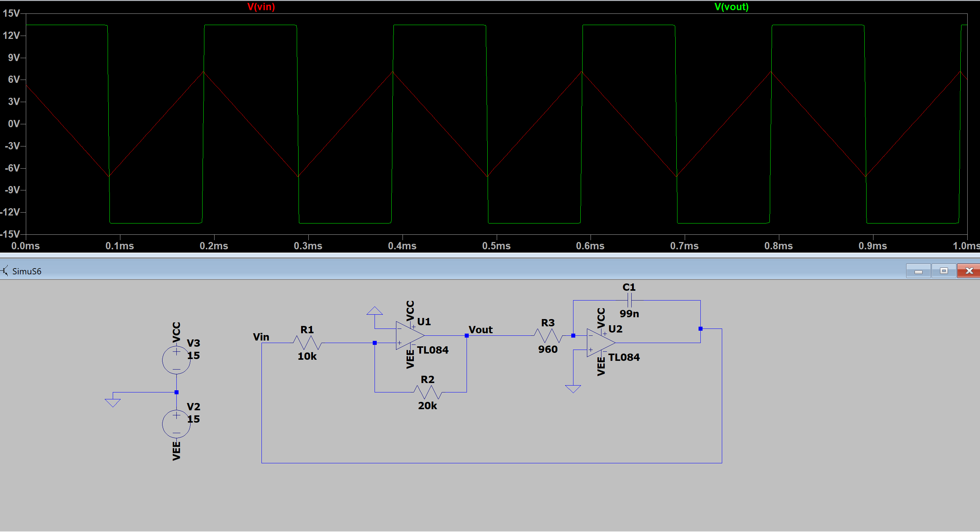Click the C1 reference designator

[x=629, y=287]
